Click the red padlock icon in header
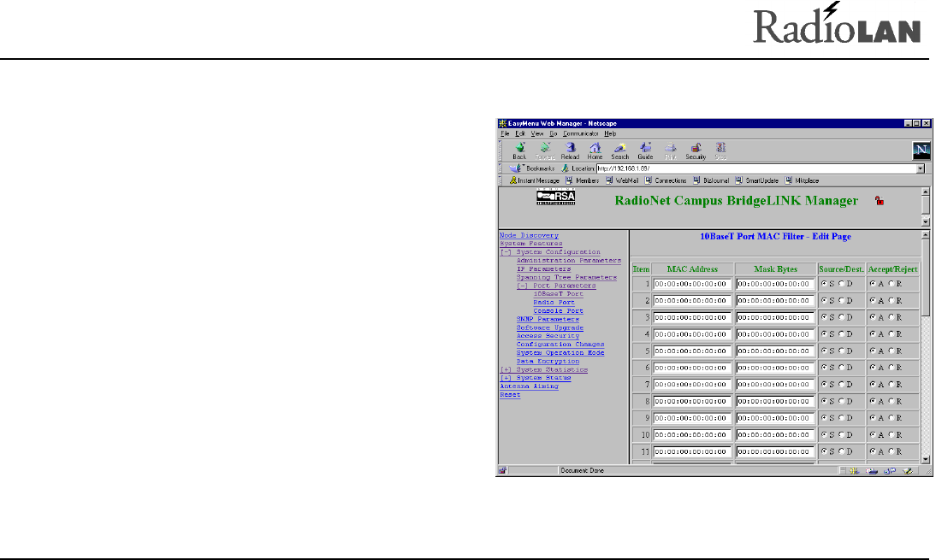The image size is (936, 560). (879, 201)
